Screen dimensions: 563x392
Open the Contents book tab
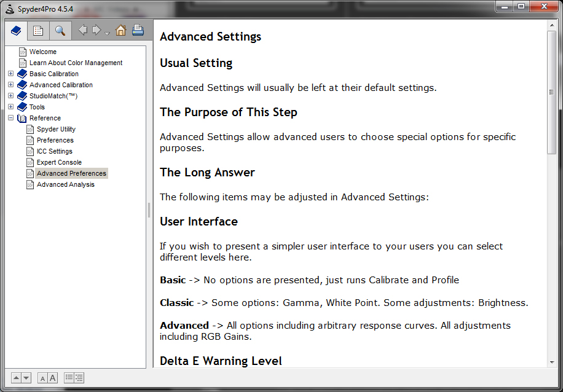tap(16, 31)
